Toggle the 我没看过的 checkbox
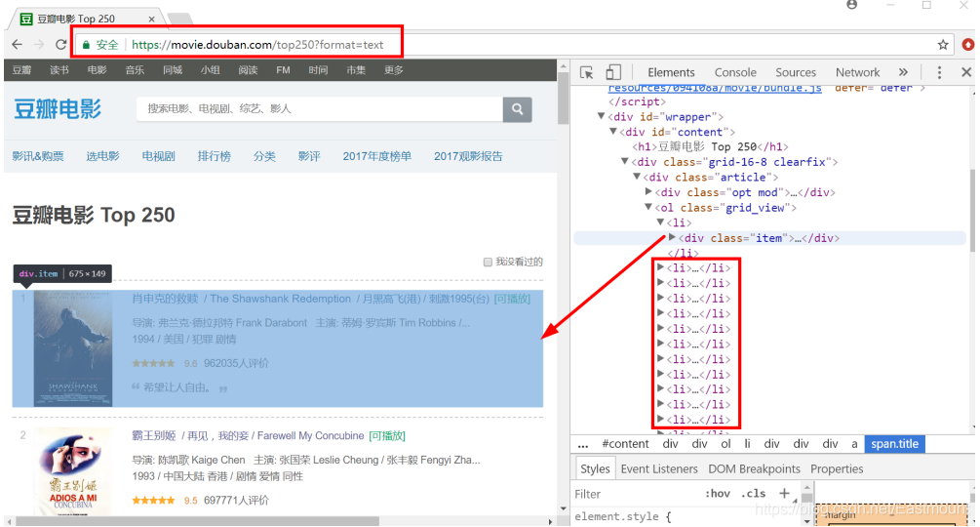Screen dimensions: 980x527 pos(488,262)
